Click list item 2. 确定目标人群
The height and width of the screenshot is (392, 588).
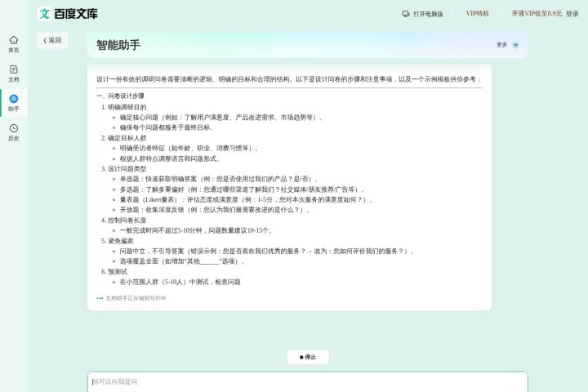[123, 138]
